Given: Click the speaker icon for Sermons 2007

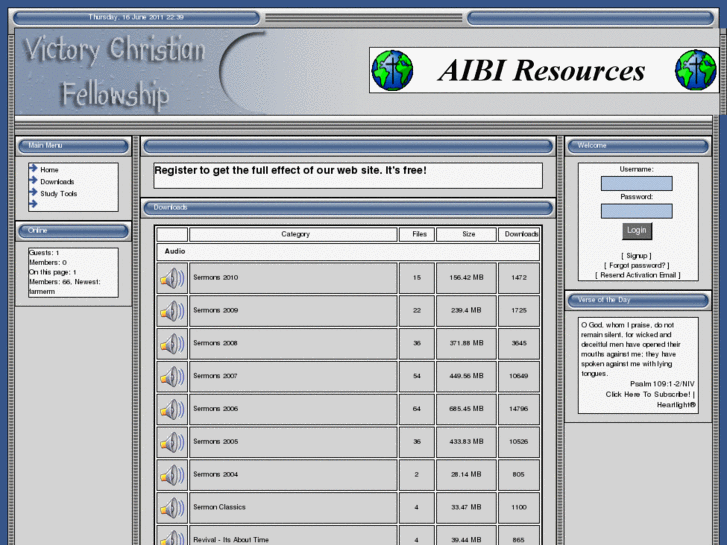Looking at the screenshot, I should point(172,377).
